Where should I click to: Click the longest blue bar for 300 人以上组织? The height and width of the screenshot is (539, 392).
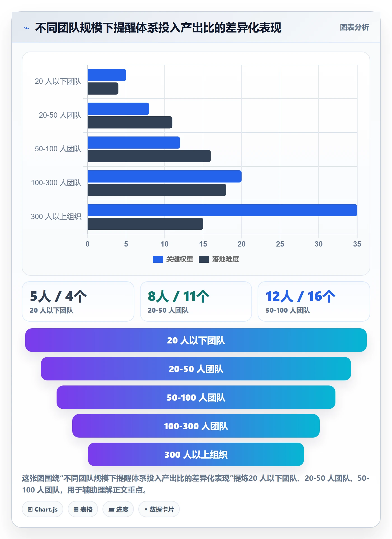pos(222,210)
